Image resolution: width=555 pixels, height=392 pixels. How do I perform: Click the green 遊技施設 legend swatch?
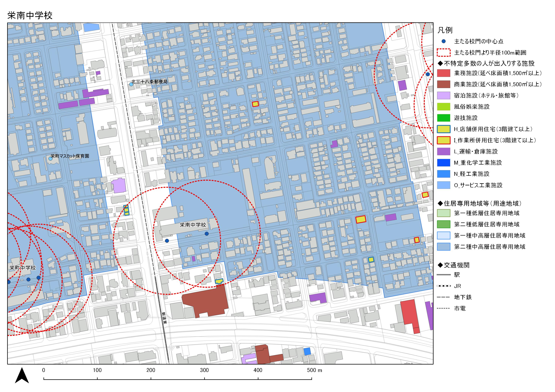click(x=444, y=118)
